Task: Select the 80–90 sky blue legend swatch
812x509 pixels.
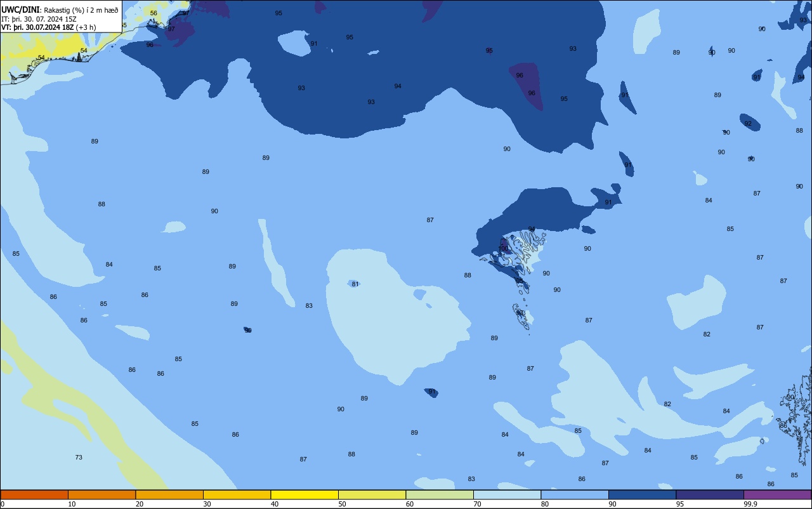Action: 575,494
